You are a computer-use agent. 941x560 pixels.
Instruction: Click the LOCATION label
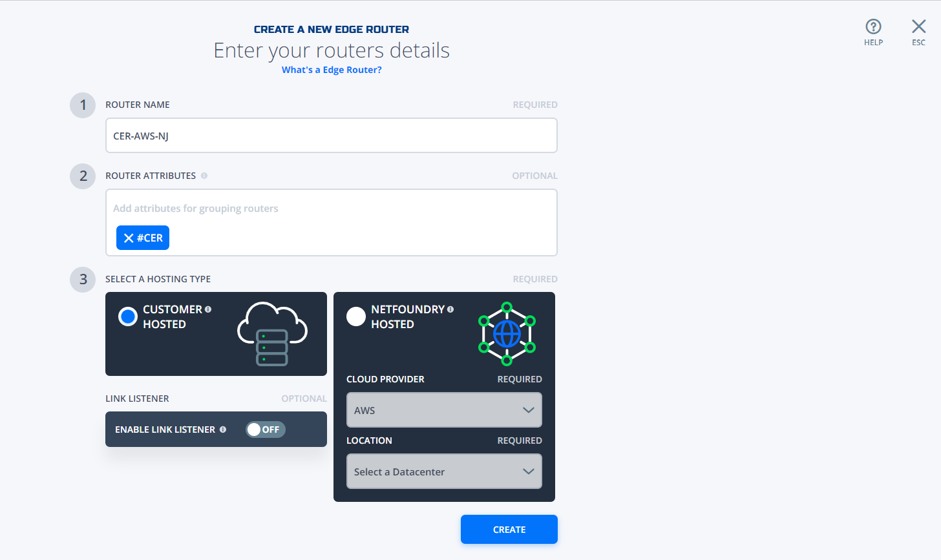pos(369,441)
